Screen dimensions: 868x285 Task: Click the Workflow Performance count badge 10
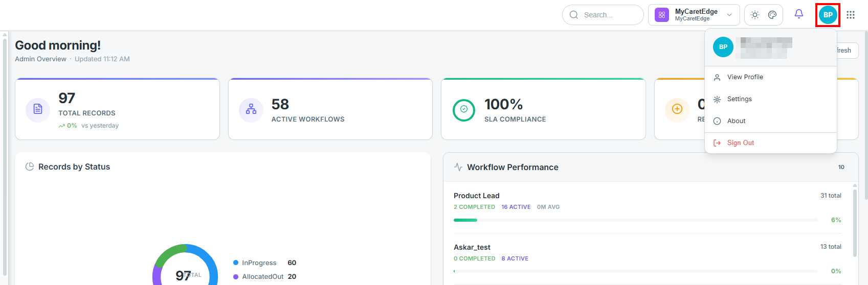pyautogui.click(x=841, y=168)
